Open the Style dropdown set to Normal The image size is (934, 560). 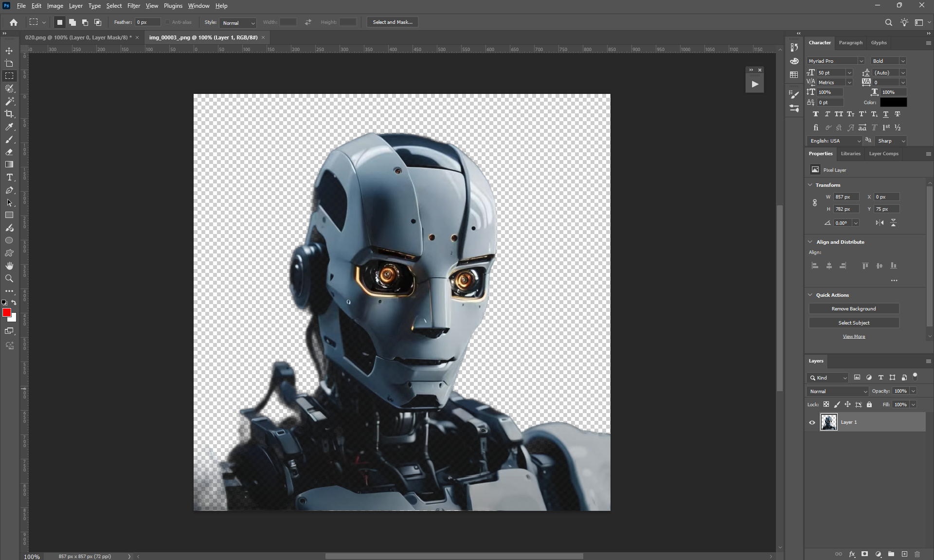238,23
